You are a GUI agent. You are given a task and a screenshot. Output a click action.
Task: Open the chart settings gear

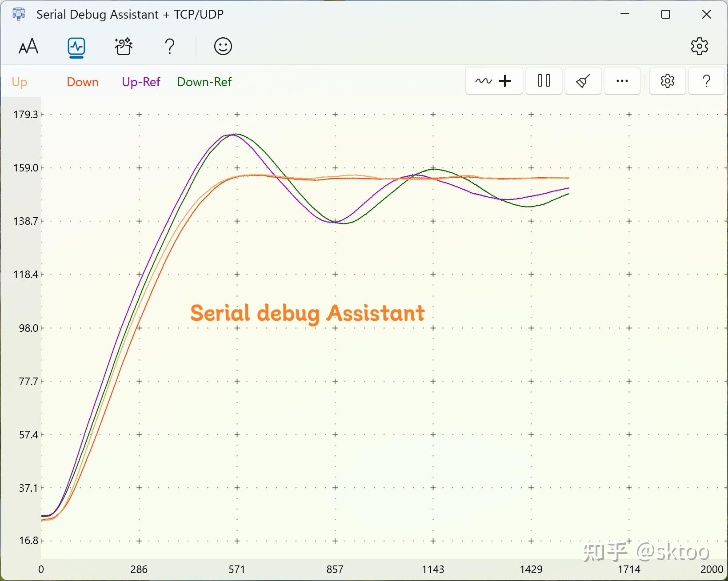click(667, 81)
